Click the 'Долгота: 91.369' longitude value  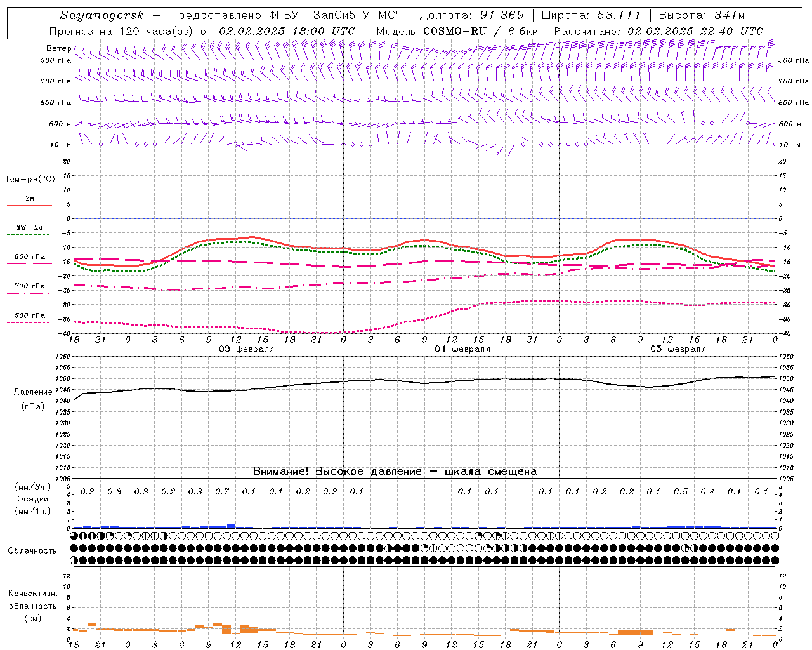tap(472, 15)
